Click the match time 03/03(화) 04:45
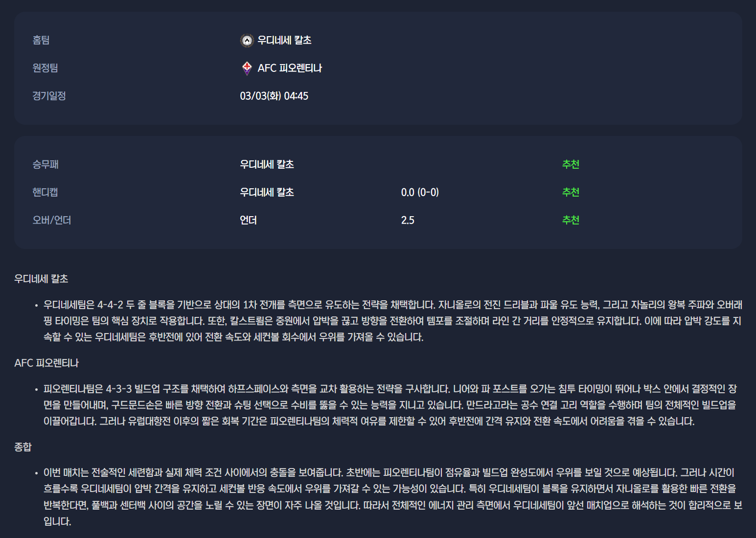Screen dimensions: 756x538 [x=274, y=96]
